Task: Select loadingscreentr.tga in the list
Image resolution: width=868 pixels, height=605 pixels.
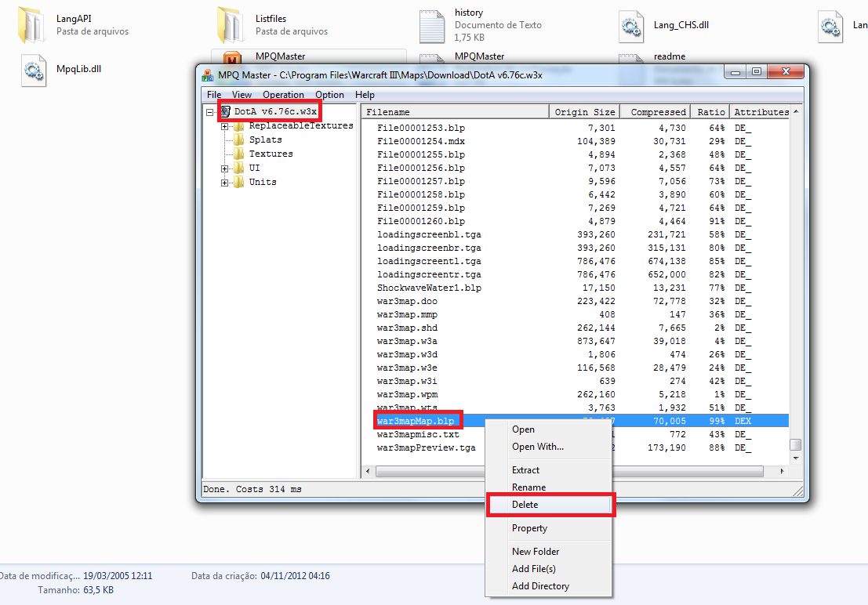Action: [429, 274]
